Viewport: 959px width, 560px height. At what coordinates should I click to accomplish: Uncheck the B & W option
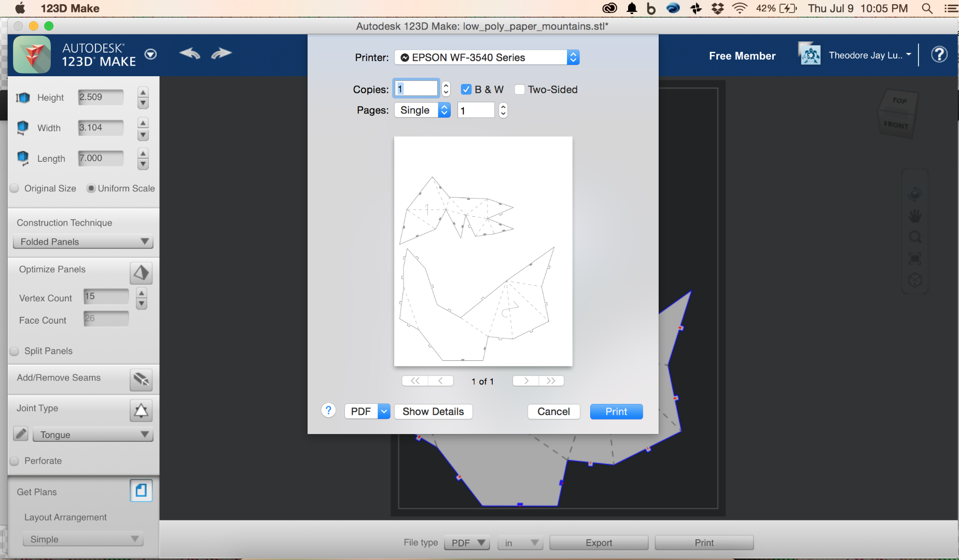[466, 89]
